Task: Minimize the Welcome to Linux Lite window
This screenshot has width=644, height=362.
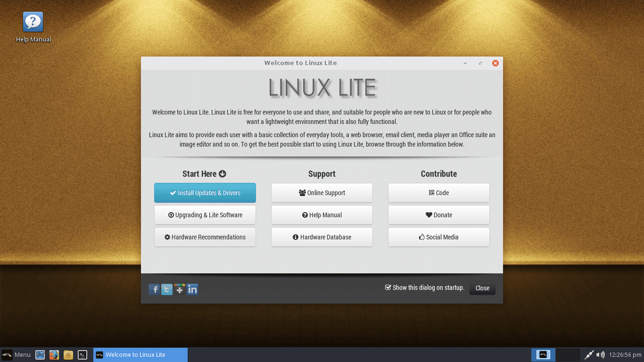Action: point(465,63)
